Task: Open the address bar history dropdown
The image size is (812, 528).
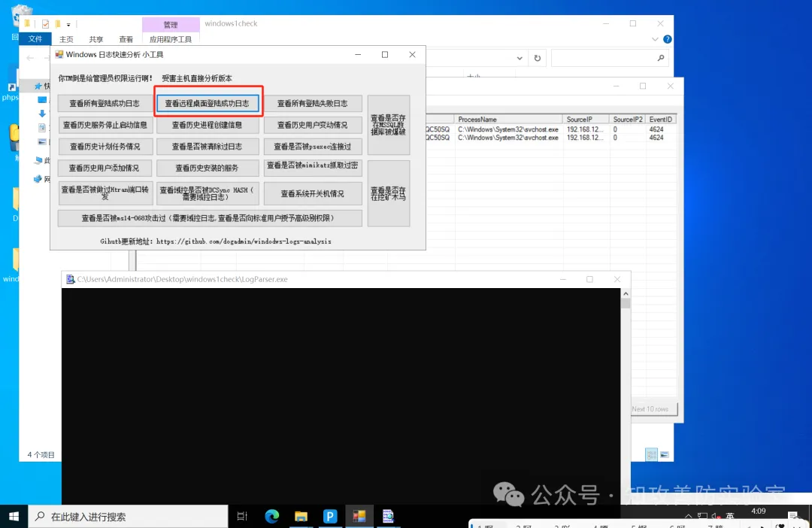Action: [x=520, y=58]
